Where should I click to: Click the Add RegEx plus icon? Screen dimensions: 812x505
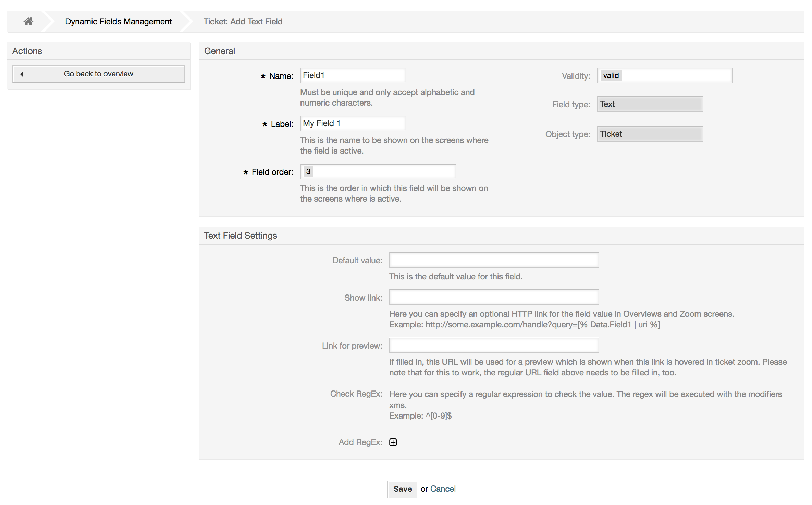click(393, 442)
